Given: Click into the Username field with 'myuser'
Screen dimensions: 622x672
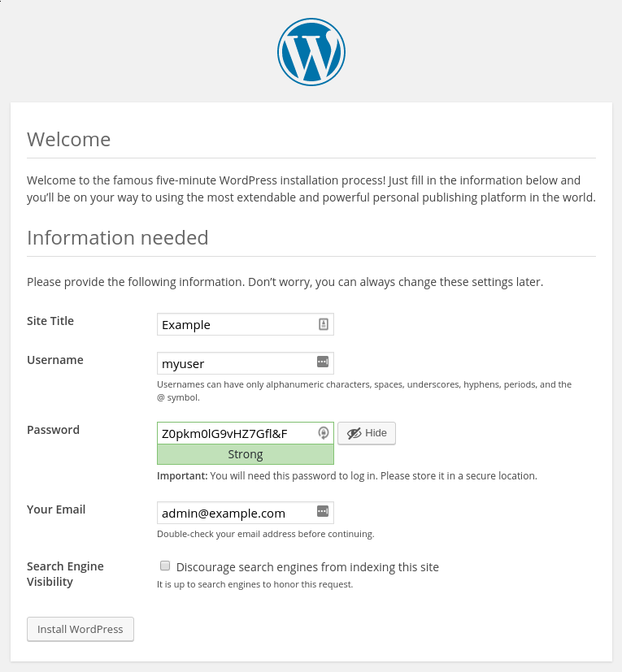Looking at the screenshot, I should pos(236,363).
